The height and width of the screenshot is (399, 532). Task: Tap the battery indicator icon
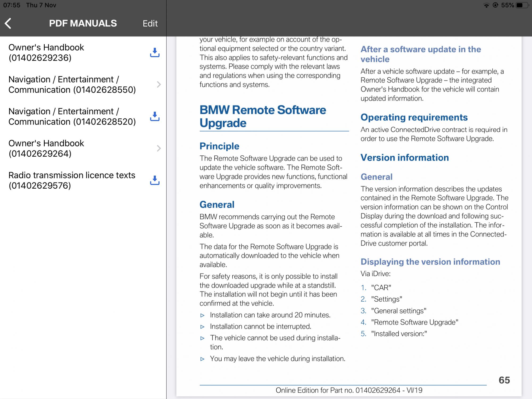[x=522, y=5]
